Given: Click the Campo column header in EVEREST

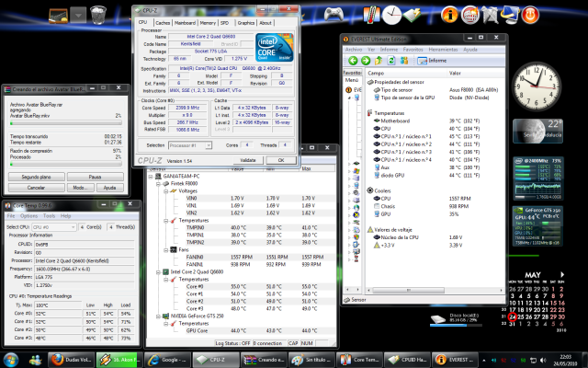Looking at the screenshot, I should [x=406, y=74].
